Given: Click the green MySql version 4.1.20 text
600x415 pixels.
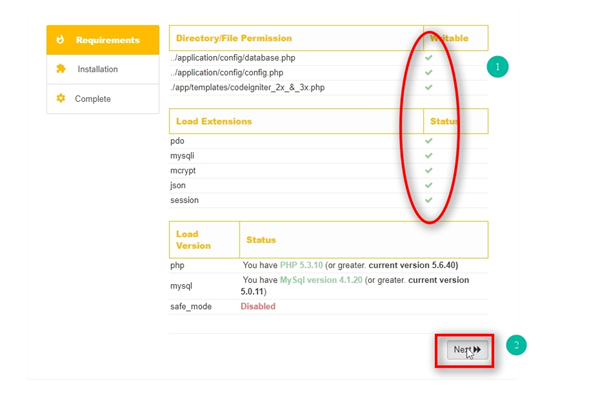Looking at the screenshot, I should [321, 280].
